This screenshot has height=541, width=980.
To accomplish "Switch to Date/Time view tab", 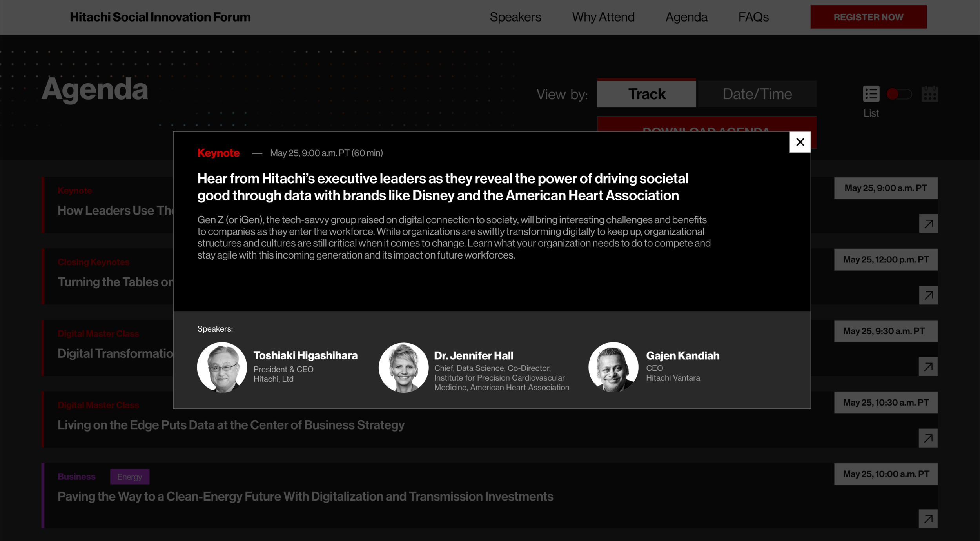I will coord(757,94).
